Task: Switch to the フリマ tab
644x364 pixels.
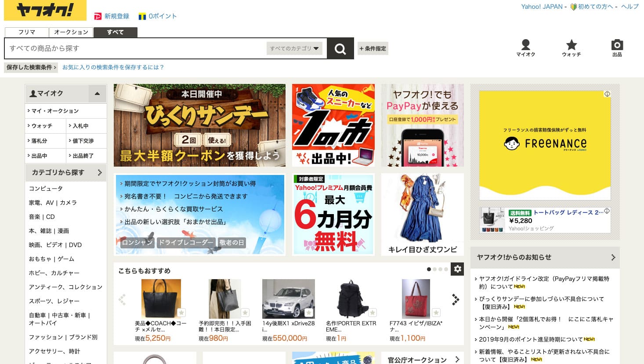Action: point(27,32)
